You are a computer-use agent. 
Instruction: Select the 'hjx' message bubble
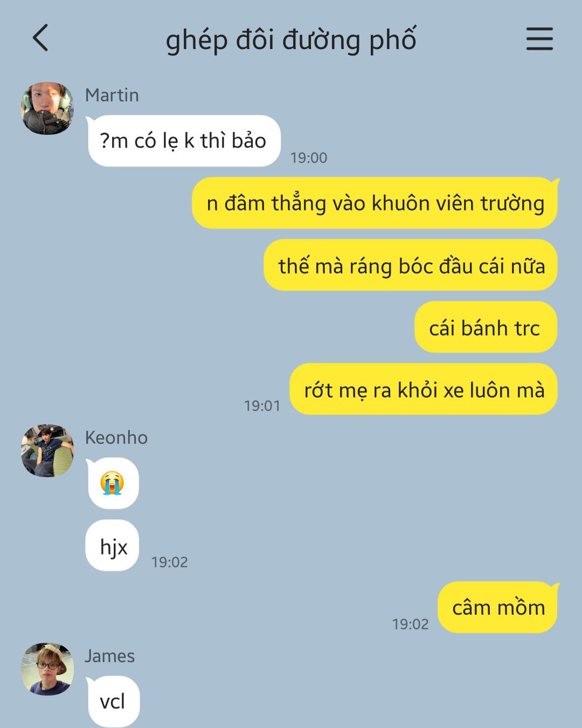coord(113,546)
